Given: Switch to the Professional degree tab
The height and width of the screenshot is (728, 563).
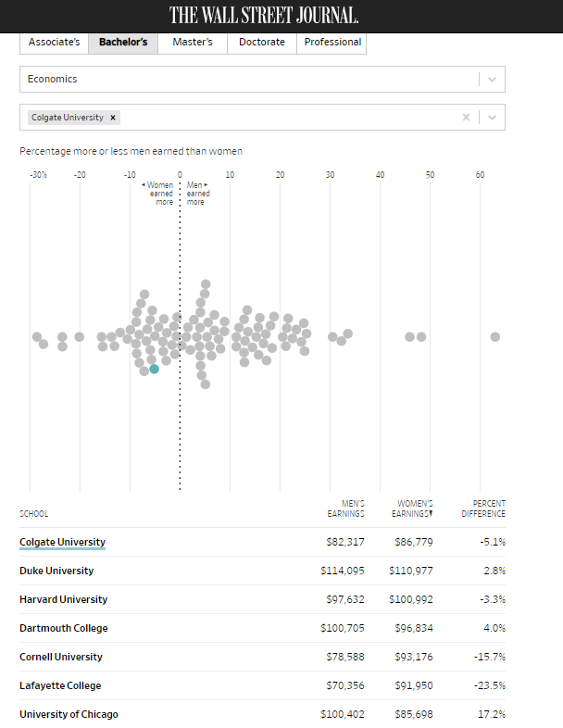Looking at the screenshot, I should (332, 43).
